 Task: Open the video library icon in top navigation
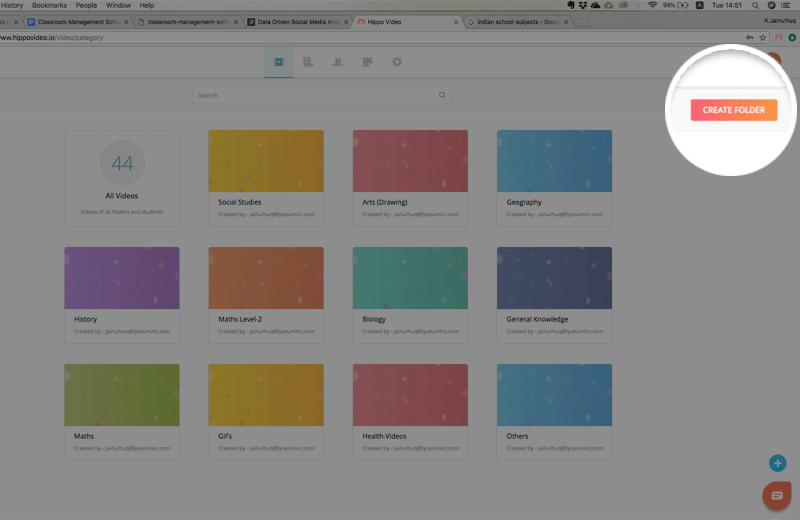(x=279, y=62)
